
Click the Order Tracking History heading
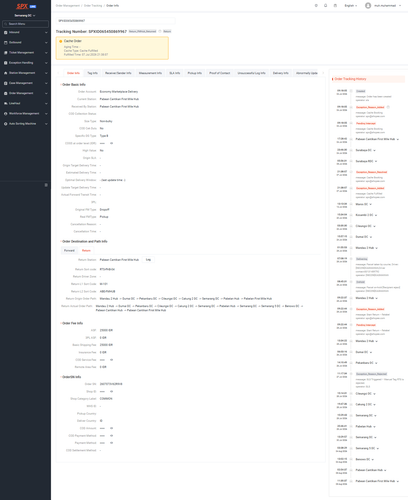(x=350, y=79)
